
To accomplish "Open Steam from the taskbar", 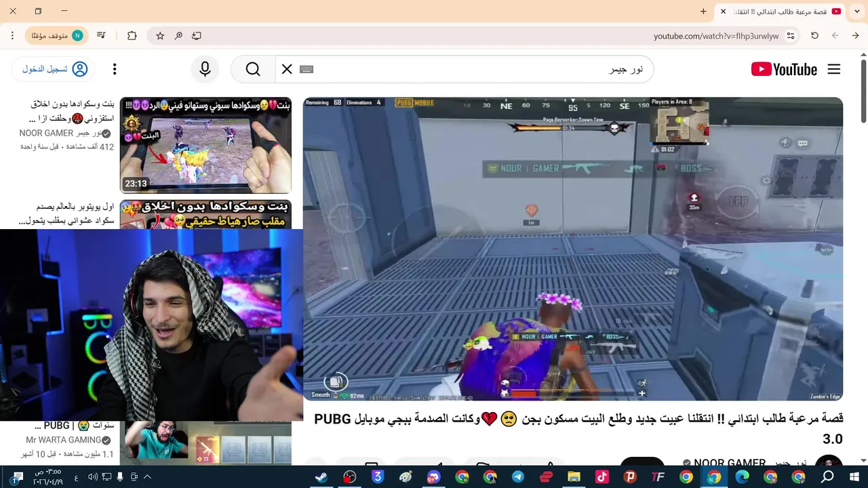I will 321,477.
